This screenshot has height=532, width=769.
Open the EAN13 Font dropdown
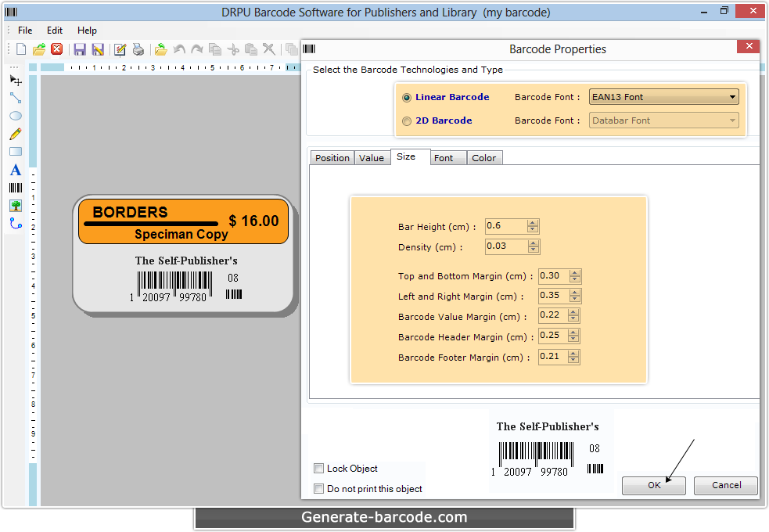[x=734, y=96]
